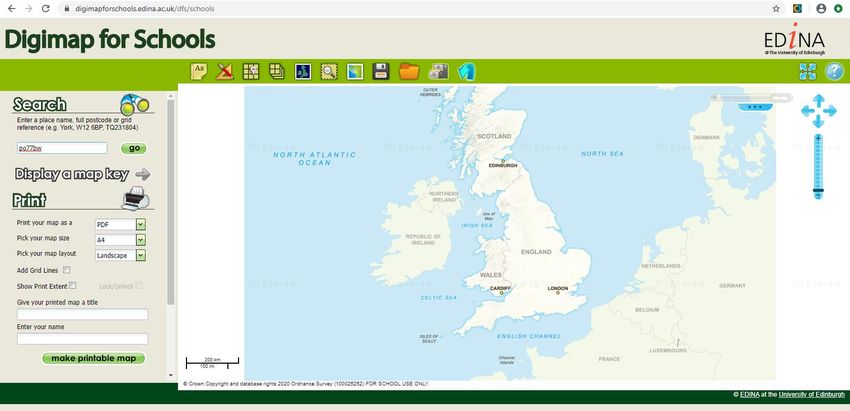Open the map layout Landscape dropdown
Image resolution: width=850 pixels, height=411 pixels.
(120, 255)
